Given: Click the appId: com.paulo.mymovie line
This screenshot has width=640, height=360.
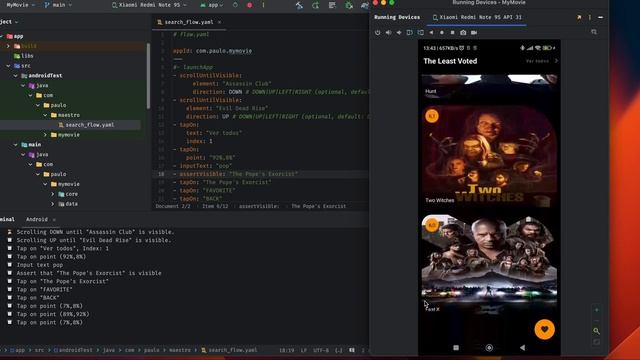Looking at the screenshot, I should [212, 51].
